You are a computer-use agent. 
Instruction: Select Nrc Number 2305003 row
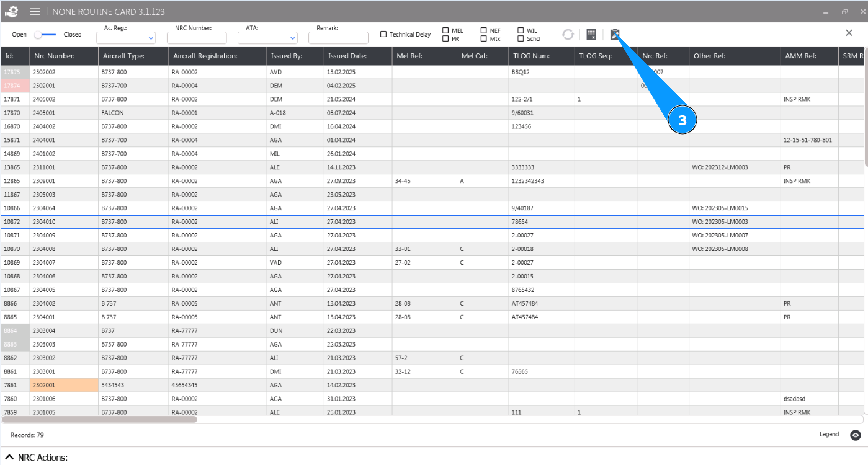(x=432, y=195)
